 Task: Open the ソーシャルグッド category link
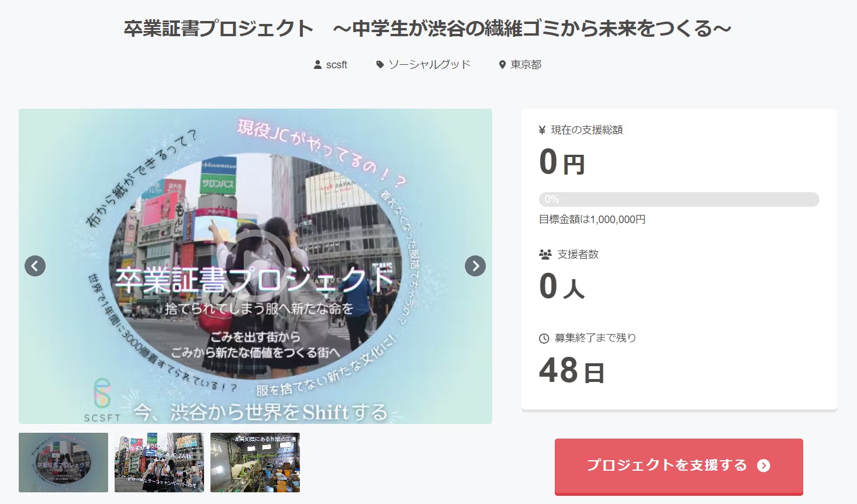430,64
